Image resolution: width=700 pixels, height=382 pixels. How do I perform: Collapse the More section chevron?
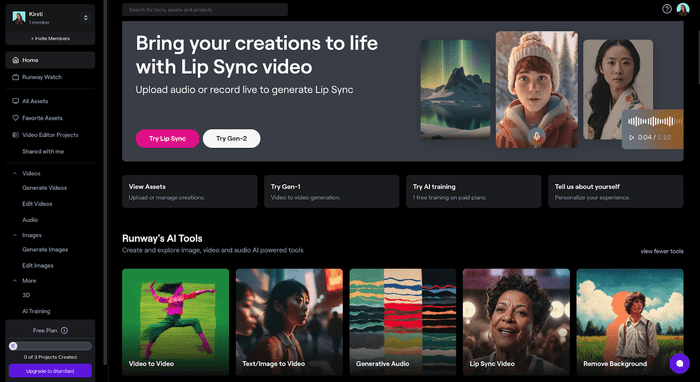(15, 281)
